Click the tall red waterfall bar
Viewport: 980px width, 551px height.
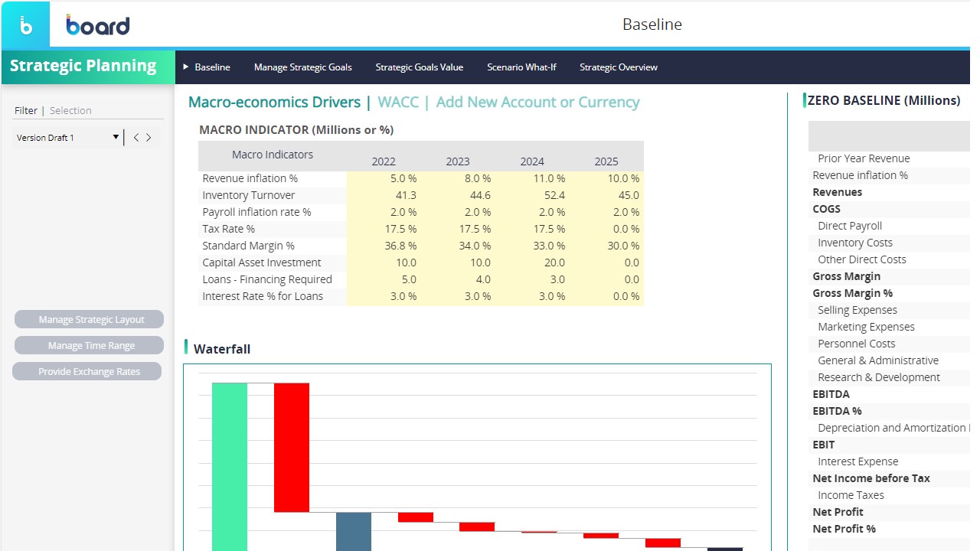(292, 447)
